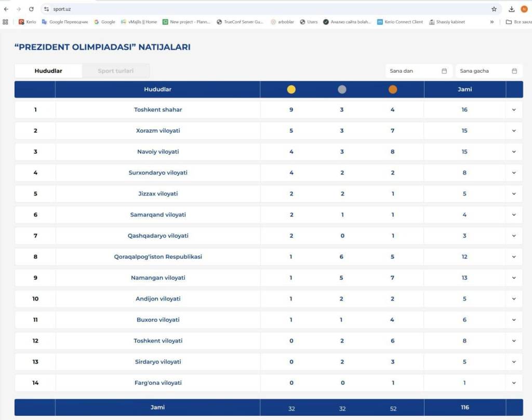Switch to the Sport turlari tab
Screen dimensions: 532x420
115,71
